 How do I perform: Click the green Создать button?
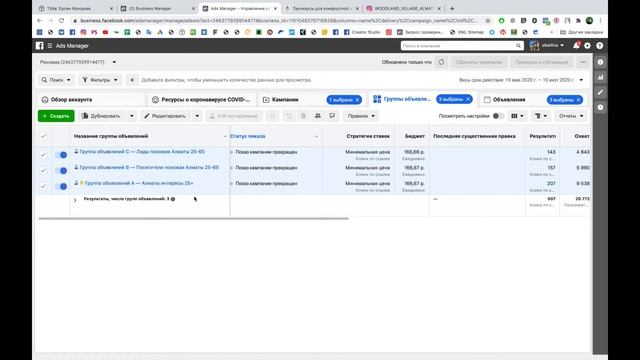pos(56,116)
